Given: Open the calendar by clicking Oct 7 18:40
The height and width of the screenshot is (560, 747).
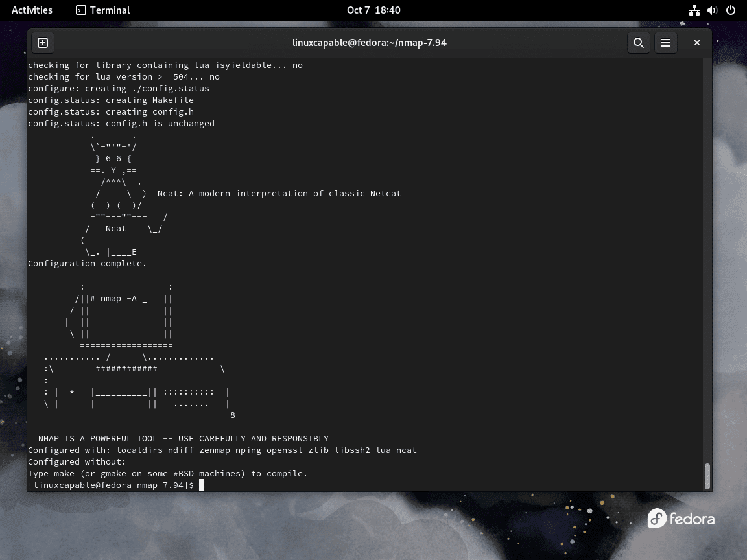Looking at the screenshot, I should tap(373, 10).
